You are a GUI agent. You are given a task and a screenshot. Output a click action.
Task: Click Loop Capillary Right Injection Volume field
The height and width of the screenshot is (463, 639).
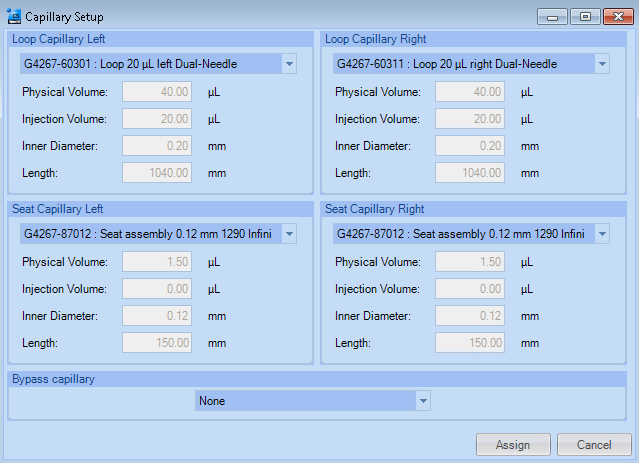pos(470,119)
